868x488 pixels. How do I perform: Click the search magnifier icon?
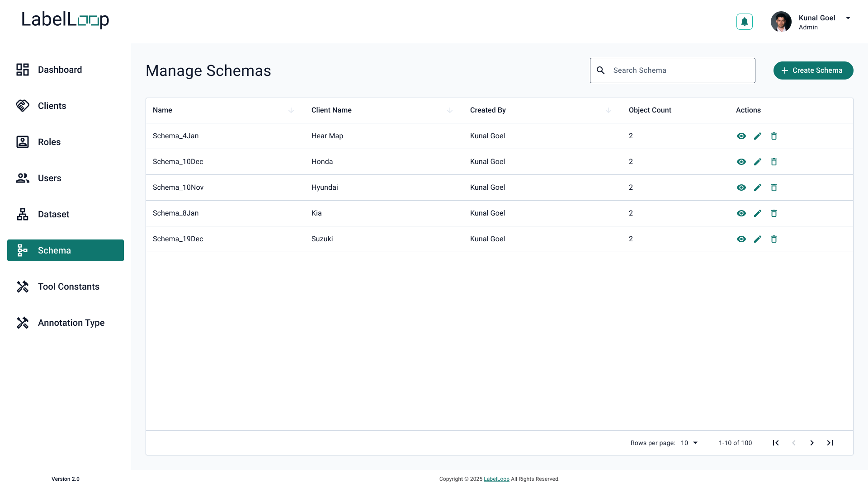coord(600,70)
